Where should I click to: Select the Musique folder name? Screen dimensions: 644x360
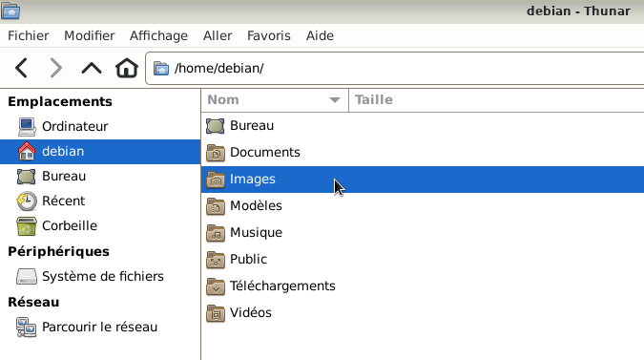(256, 233)
